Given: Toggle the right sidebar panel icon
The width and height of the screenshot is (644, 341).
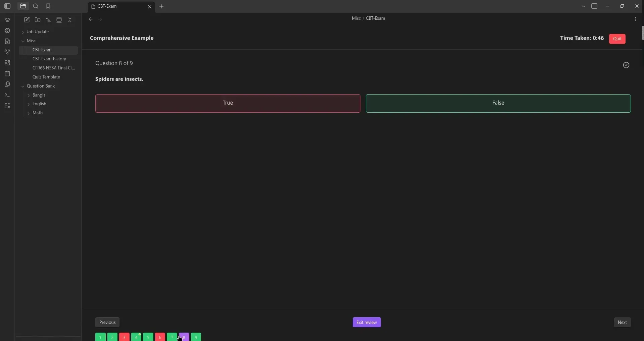Looking at the screenshot, I should coord(595,6).
